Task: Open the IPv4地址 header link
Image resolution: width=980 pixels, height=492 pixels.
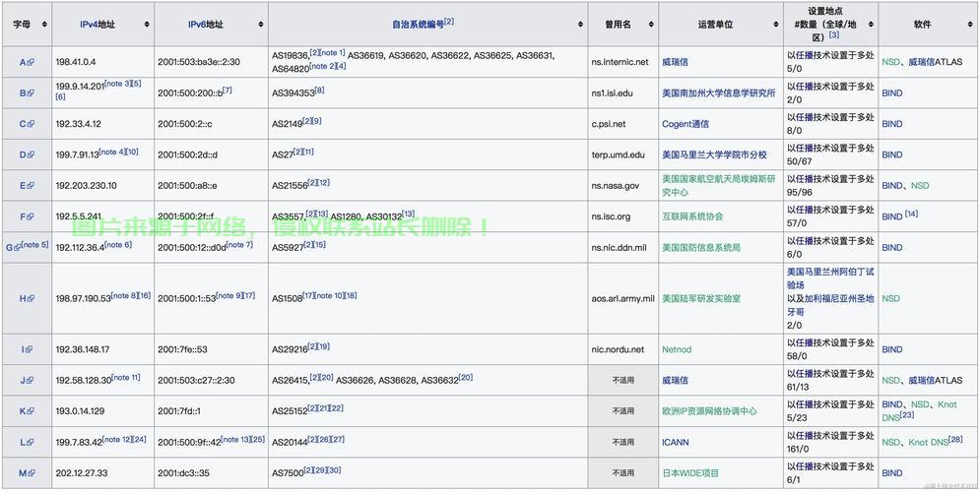Action: click(x=98, y=25)
